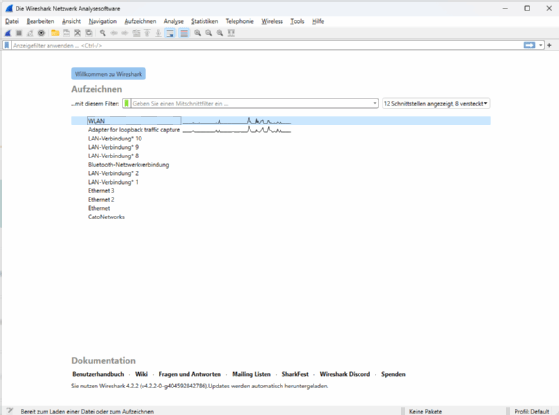This screenshot has height=415, width=559.
Task: Open the Ansicht menu
Action: pos(71,21)
